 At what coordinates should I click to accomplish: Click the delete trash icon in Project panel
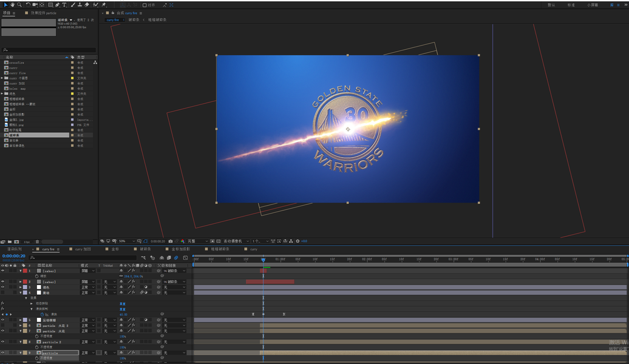pyautogui.click(x=37, y=241)
